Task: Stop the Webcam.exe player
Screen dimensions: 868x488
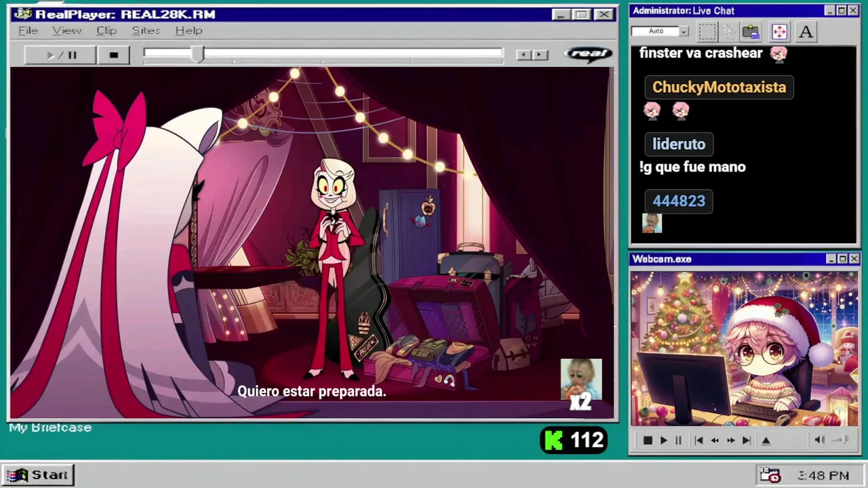Action: 647,441
